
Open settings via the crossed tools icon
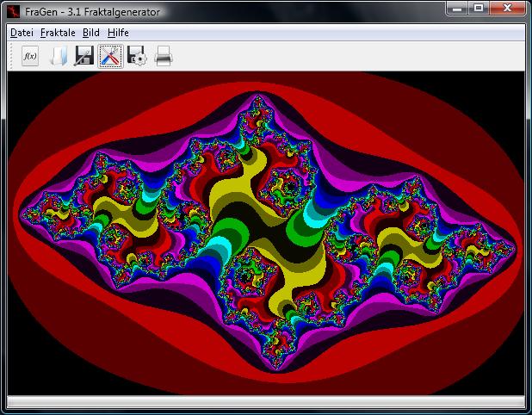point(110,57)
